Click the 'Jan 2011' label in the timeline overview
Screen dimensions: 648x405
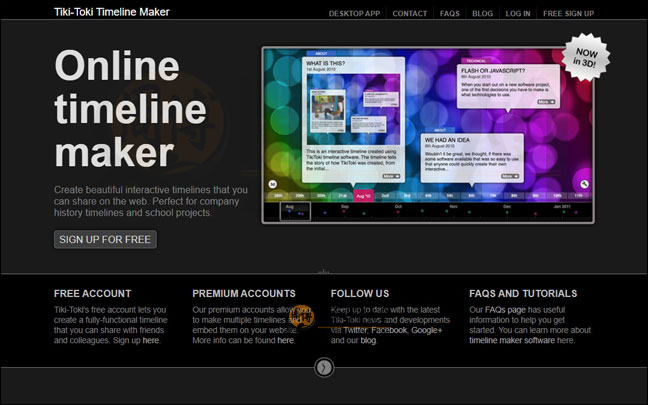(x=562, y=206)
